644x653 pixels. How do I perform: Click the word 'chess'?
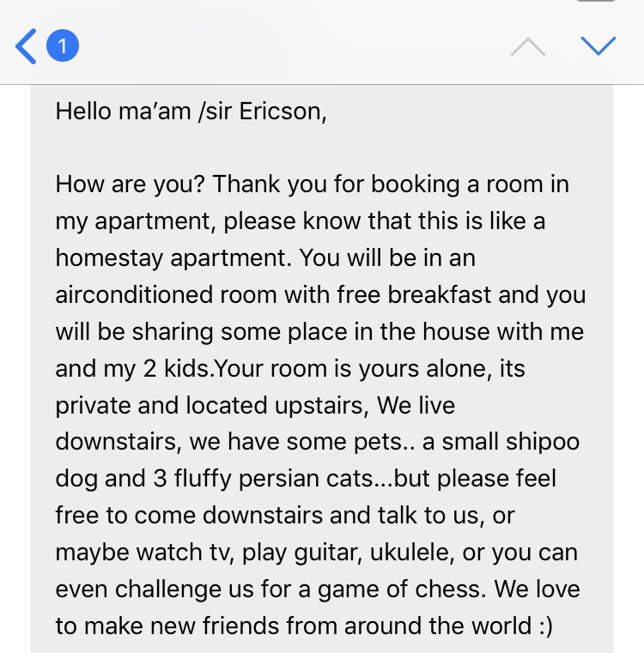pyautogui.click(x=454, y=589)
